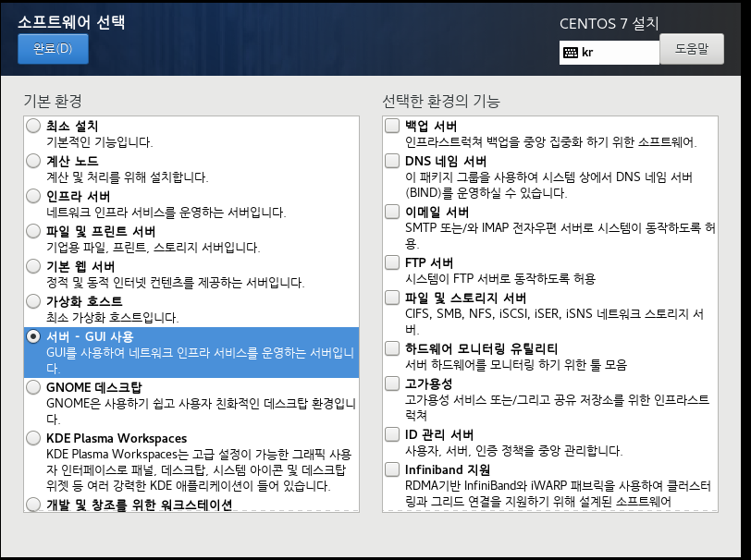The height and width of the screenshot is (560, 751).
Task: Click the DNS 네임 서버 label text
Action: (x=446, y=161)
